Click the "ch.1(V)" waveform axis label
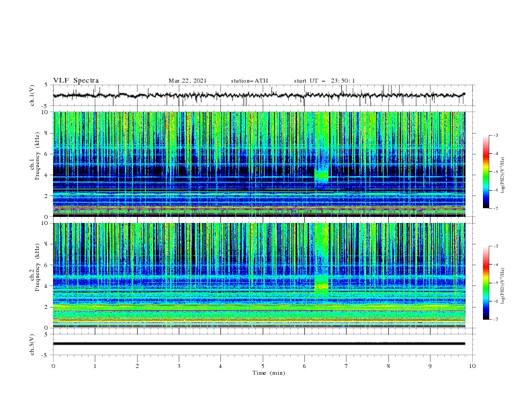532x411 pixels. tap(32, 95)
